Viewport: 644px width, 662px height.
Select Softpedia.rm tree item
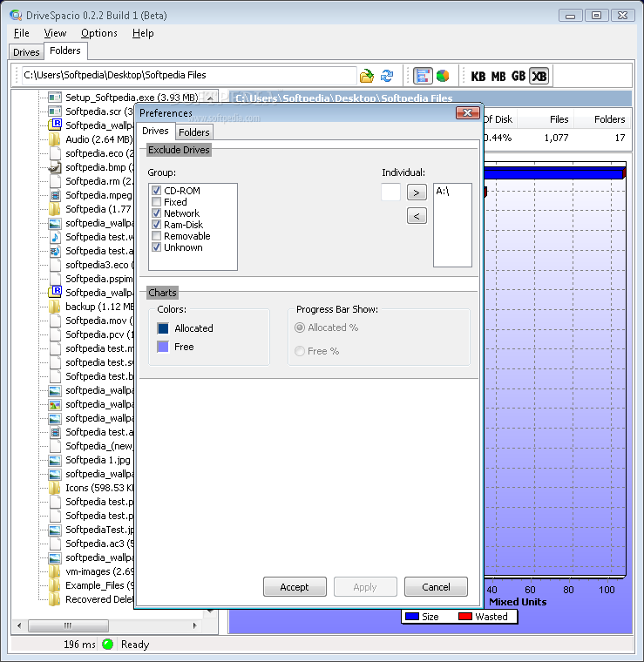pos(99,181)
